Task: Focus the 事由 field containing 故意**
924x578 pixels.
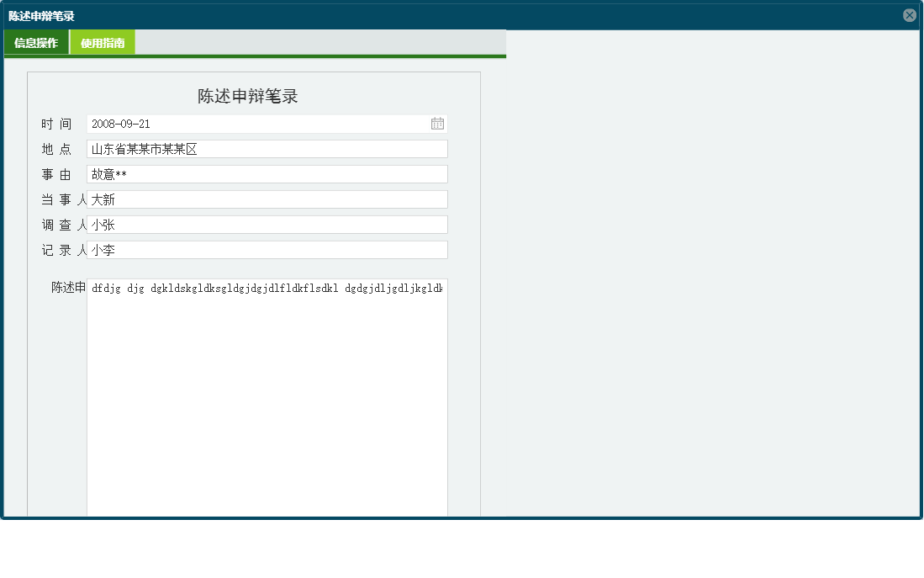Action: [x=267, y=174]
